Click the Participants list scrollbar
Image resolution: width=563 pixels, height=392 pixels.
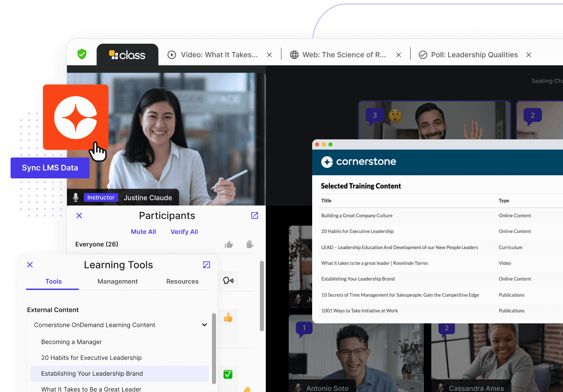[262, 296]
